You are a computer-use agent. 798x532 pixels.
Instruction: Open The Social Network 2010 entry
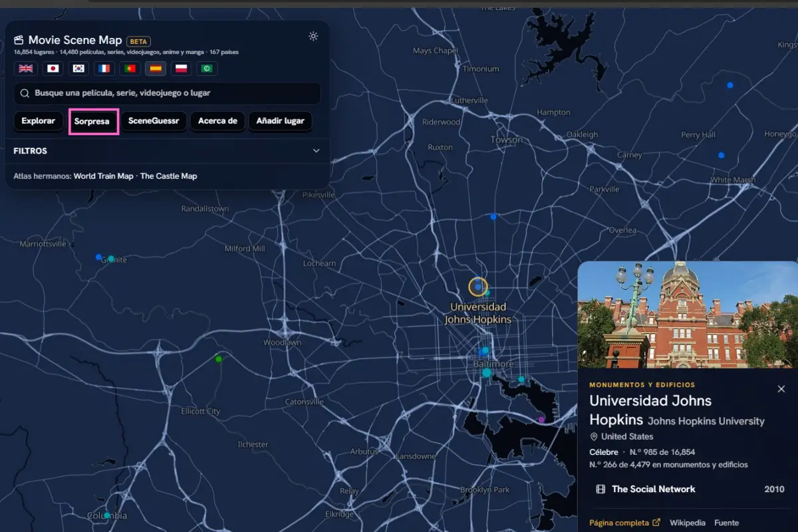coord(688,489)
